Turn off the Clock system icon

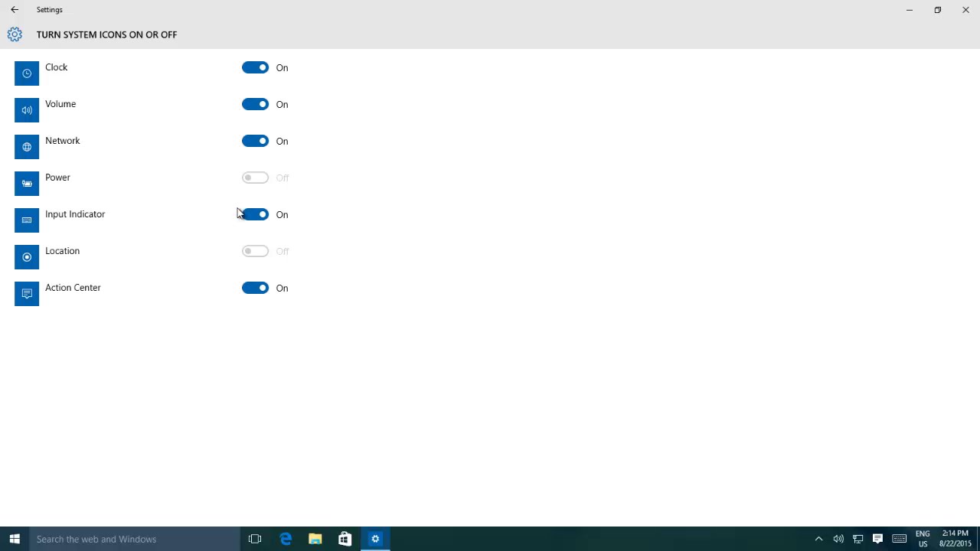(x=255, y=67)
